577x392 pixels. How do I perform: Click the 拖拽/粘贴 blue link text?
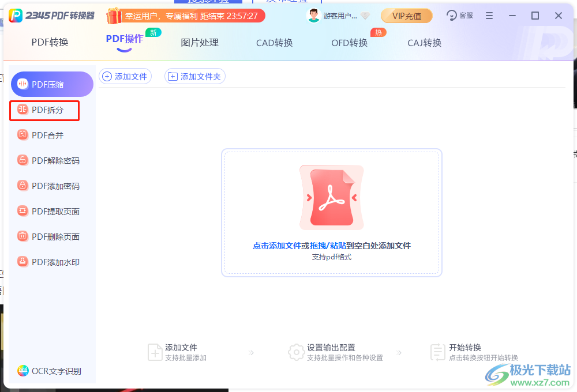click(x=328, y=246)
